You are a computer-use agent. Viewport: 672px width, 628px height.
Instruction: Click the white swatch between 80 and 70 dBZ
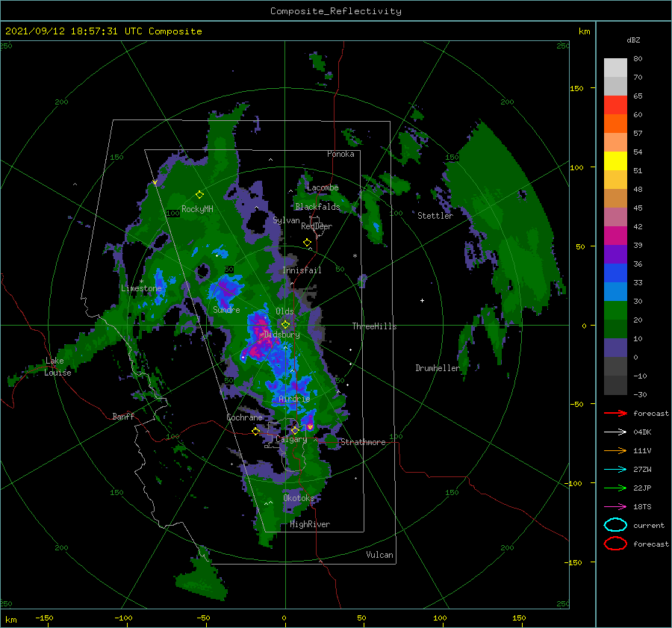point(615,68)
